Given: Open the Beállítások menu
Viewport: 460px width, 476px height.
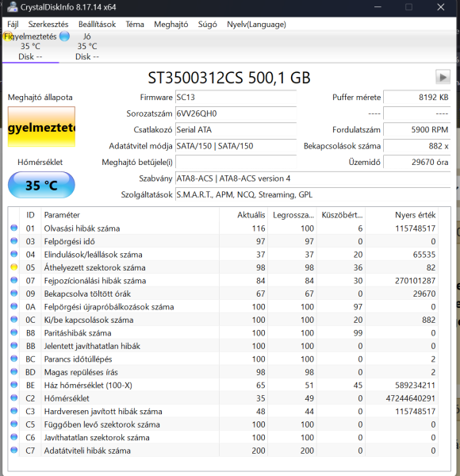Looking at the screenshot, I should coord(97,25).
